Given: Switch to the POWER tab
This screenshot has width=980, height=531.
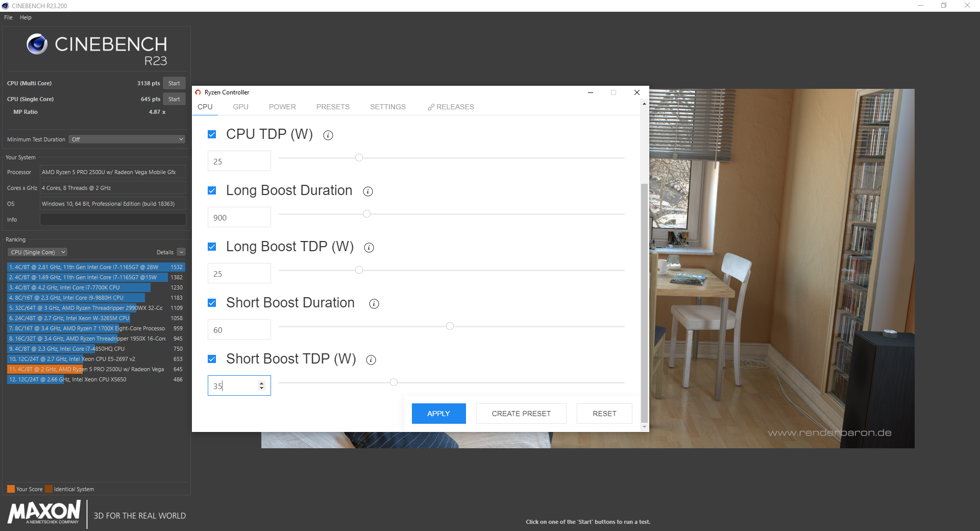Looking at the screenshot, I should [282, 107].
